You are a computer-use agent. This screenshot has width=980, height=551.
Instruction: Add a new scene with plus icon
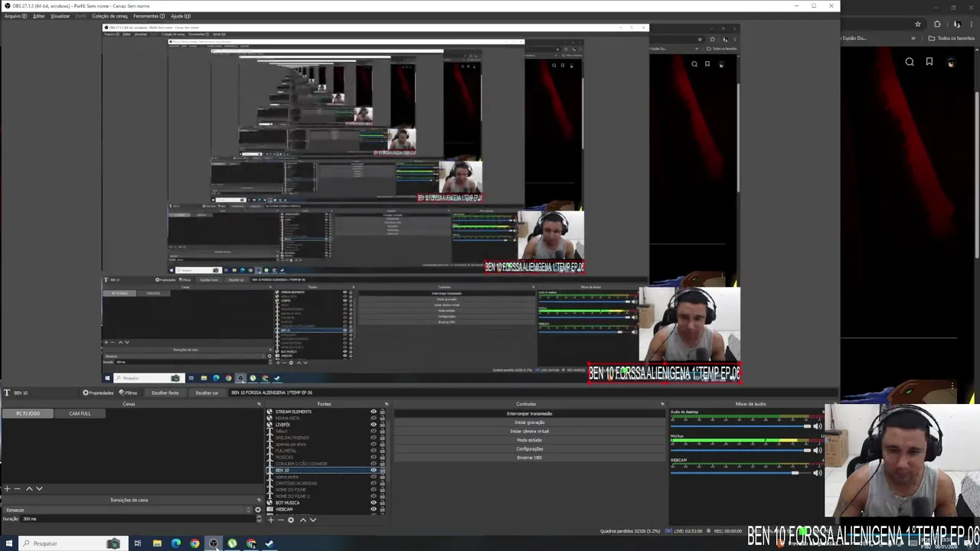(7, 489)
